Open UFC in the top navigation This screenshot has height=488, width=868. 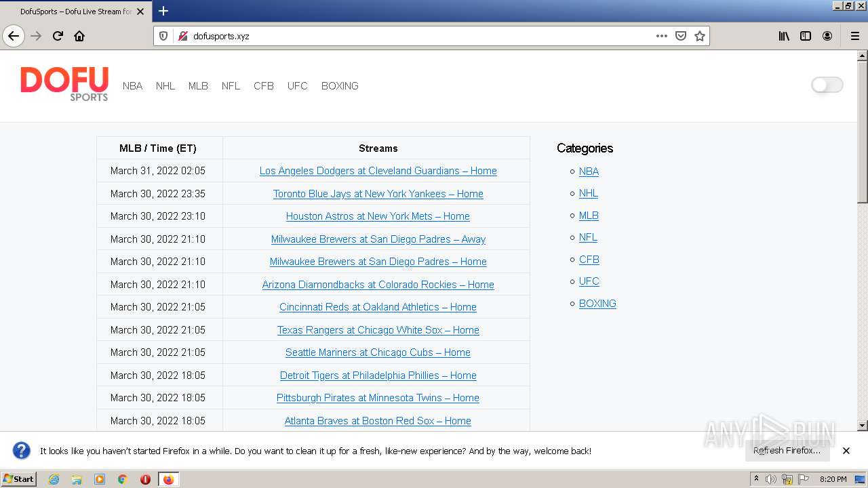click(297, 86)
